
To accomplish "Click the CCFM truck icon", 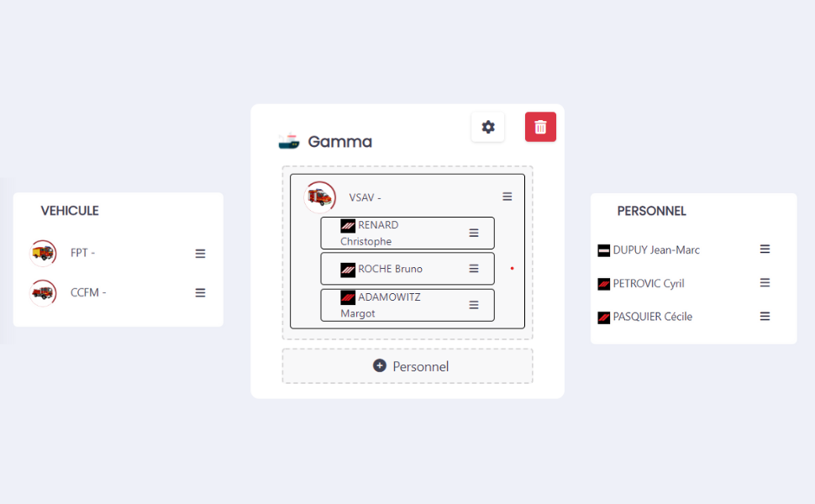I will tap(43, 293).
